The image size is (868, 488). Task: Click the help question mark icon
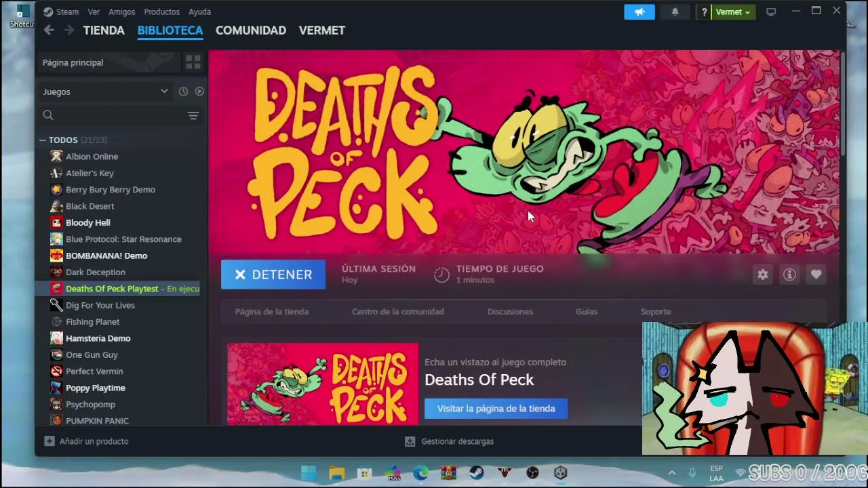(x=704, y=12)
